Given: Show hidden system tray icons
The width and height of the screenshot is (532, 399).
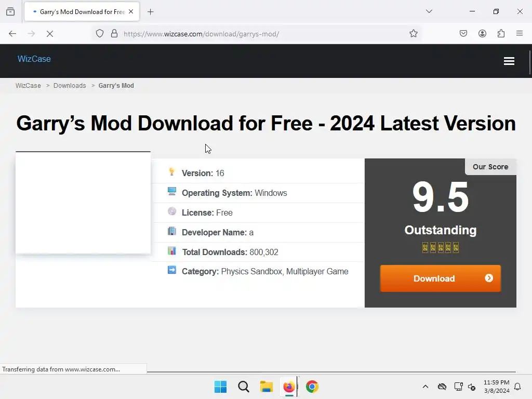Looking at the screenshot, I should click(425, 387).
